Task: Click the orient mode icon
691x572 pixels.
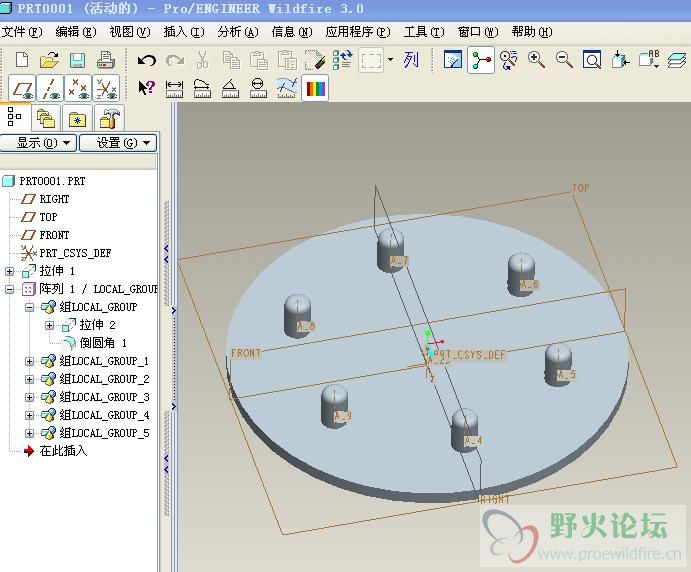Action: pos(509,60)
